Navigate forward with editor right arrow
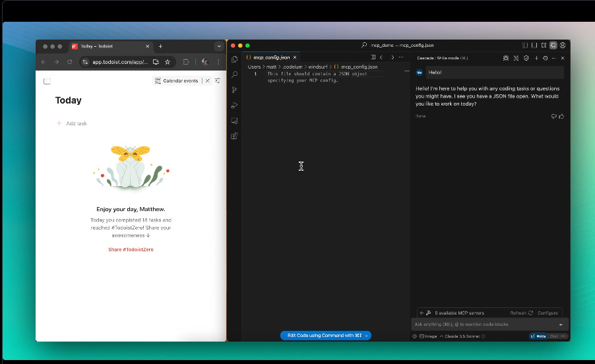The width and height of the screenshot is (595, 364). point(392,57)
